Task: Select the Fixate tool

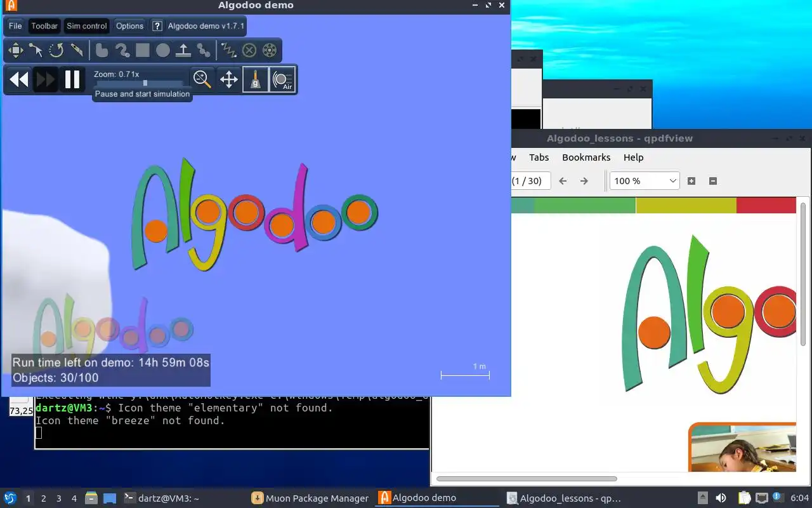Action: pyautogui.click(x=249, y=50)
